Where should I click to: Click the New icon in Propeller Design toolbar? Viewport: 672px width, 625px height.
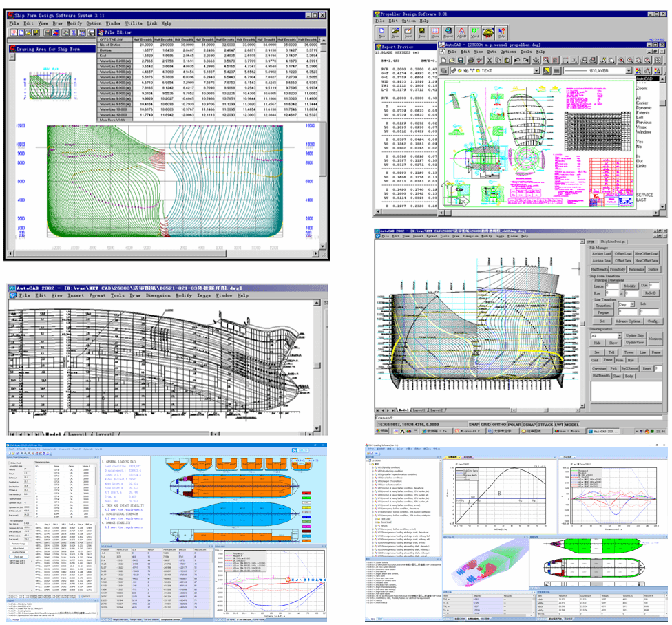coord(381,32)
